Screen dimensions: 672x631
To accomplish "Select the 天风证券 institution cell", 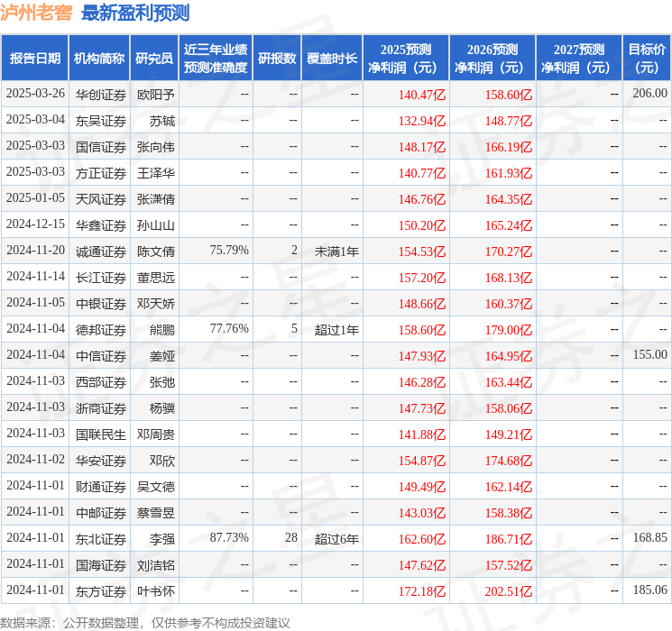I will (x=101, y=199).
